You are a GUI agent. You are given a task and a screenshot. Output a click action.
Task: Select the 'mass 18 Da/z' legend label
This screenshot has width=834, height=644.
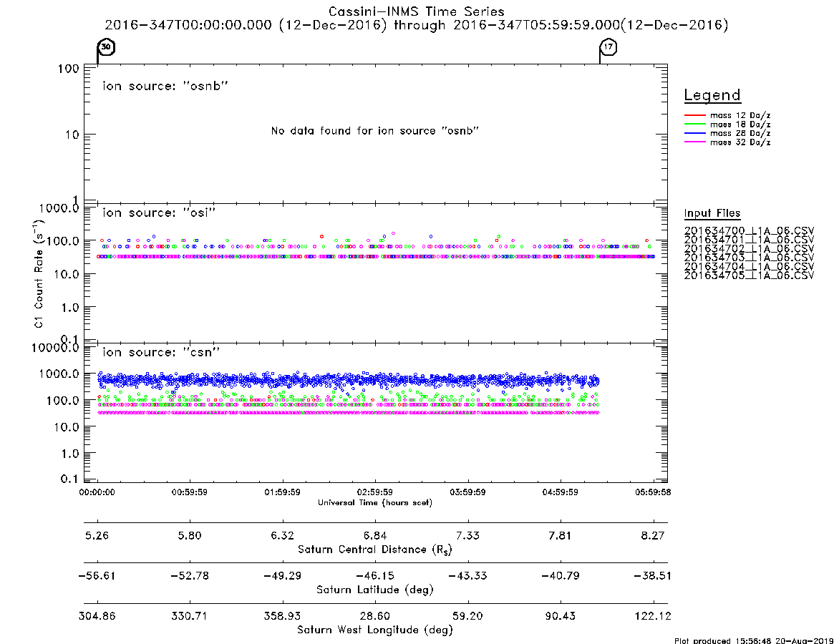(740, 125)
